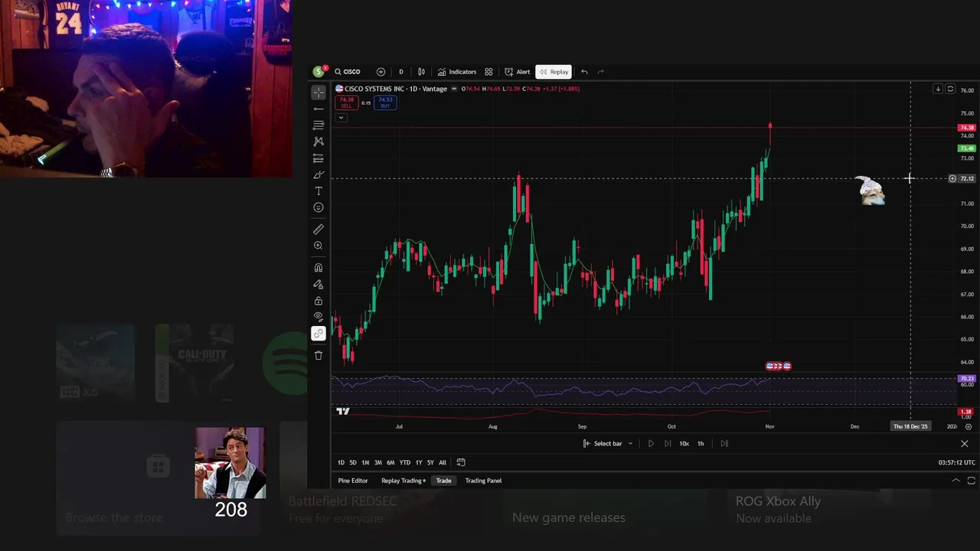Open chart settings gear on time axis
The image size is (980, 551).
tap(969, 426)
